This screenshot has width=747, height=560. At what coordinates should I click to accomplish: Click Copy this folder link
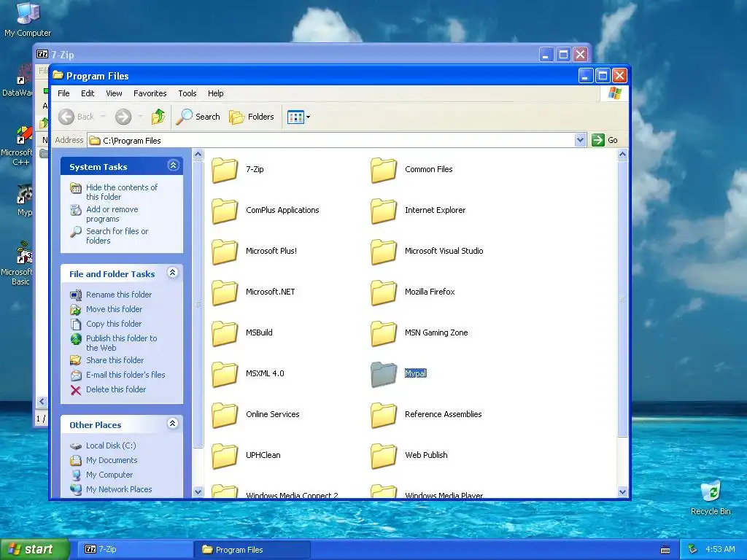113,324
